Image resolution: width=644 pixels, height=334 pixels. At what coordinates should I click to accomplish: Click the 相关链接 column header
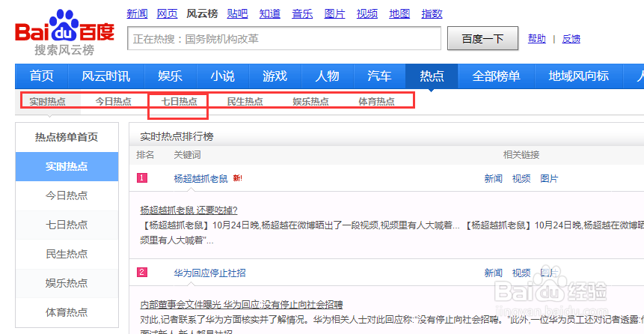tap(521, 155)
